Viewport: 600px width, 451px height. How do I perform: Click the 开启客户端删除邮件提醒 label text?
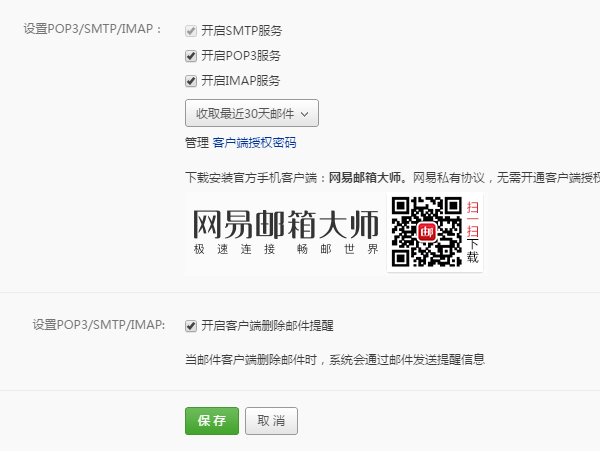coord(267,326)
